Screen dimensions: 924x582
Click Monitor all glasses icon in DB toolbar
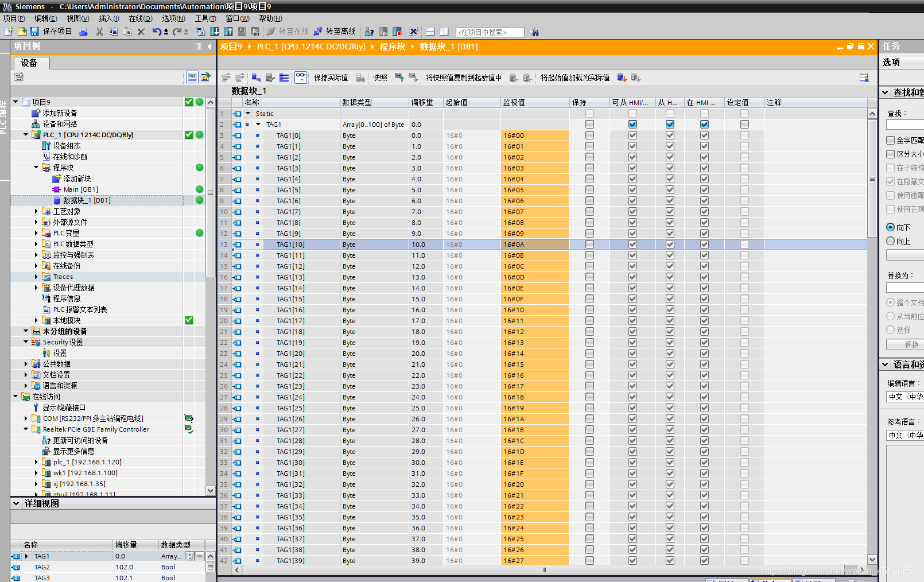click(301, 77)
